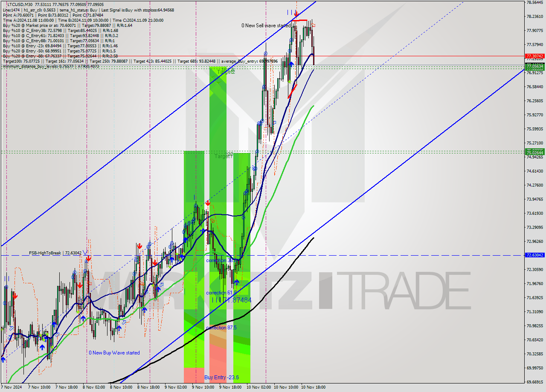The width and height of the screenshot is (546, 392).
Task: Click the 71.87484 point C label
Action: 232,300
